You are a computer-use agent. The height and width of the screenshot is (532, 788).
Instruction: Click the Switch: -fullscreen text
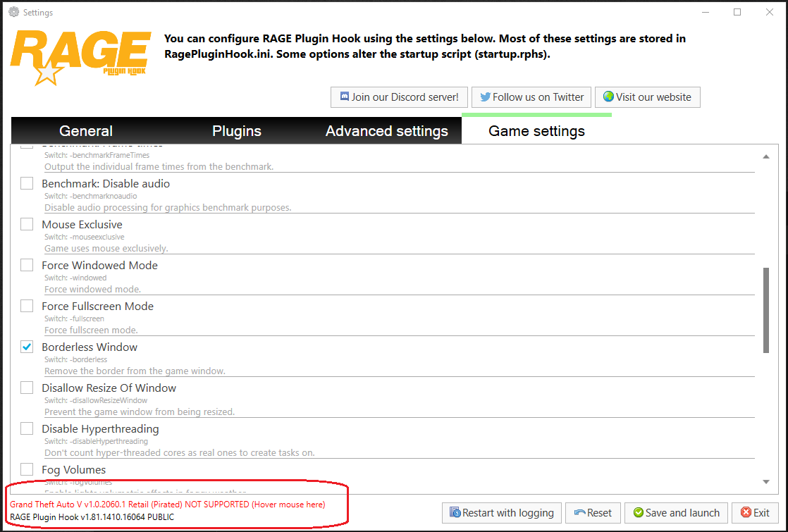[75, 318]
